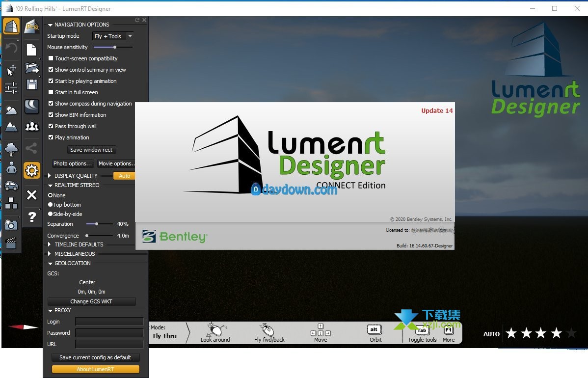
Task: Click Change GCS WKT button
Action: 91,301
